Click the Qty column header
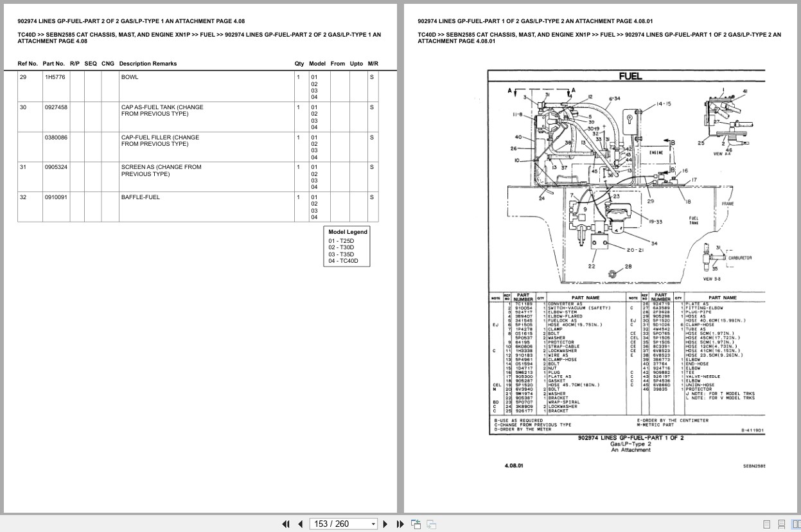The height and width of the screenshot is (532, 801). [x=299, y=64]
